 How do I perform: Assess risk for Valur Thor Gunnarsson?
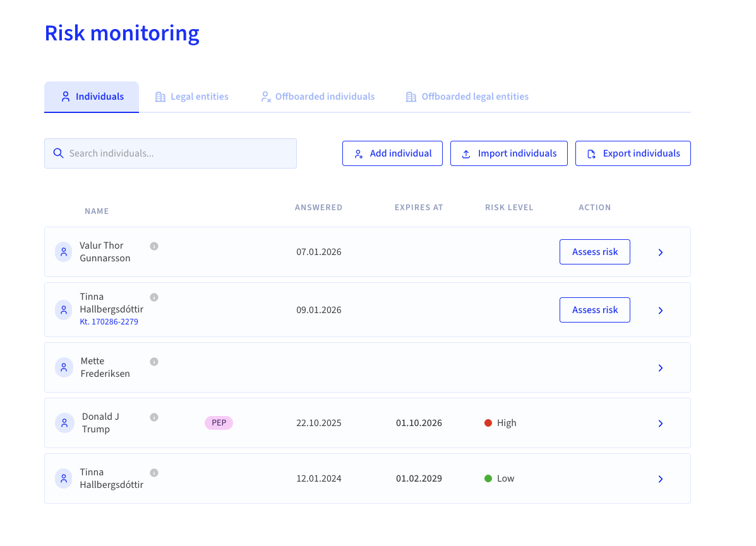595,252
